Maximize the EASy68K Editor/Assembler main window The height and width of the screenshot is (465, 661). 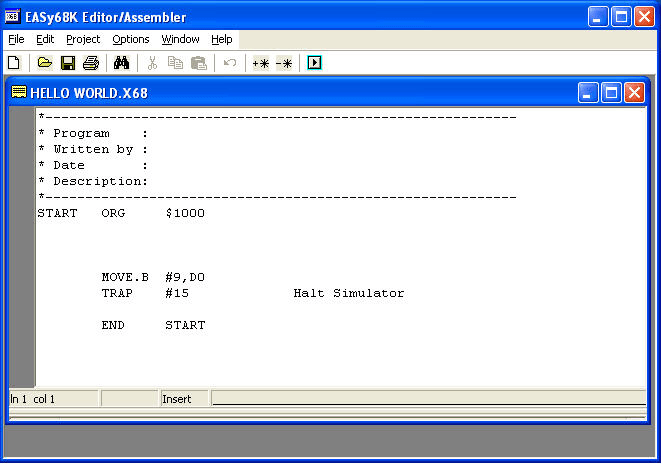click(x=621, y=17)
